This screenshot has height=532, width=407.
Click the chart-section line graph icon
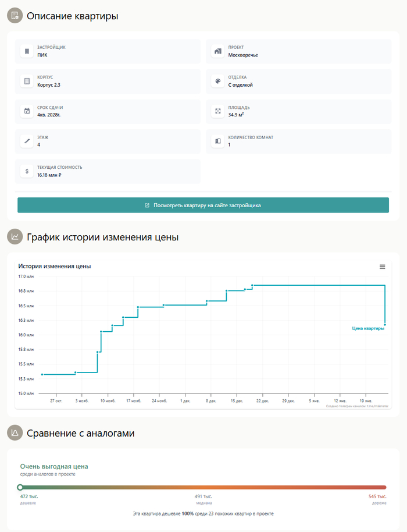click(15, 237)
